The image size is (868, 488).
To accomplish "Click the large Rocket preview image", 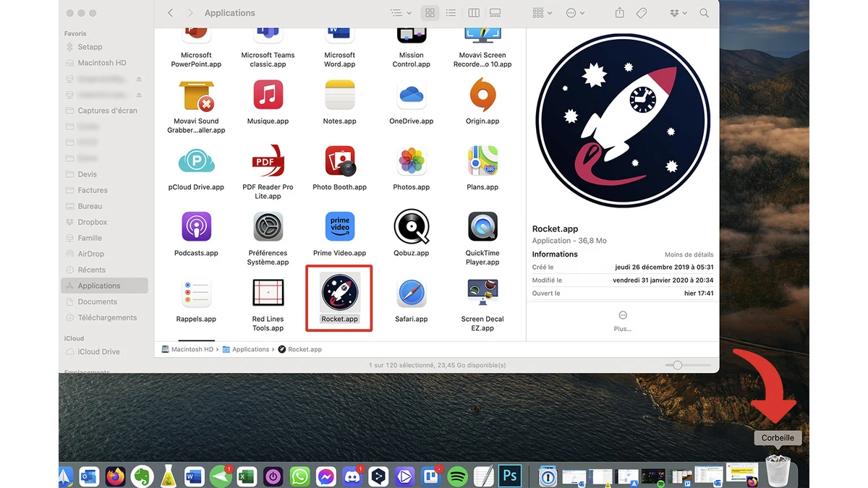I will coord(623,121).
